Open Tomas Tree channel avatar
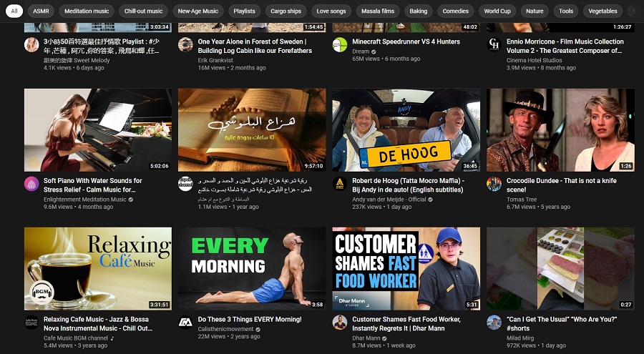Image resolution: width=644 pixels, height=354 pixels. pos(494,184)
